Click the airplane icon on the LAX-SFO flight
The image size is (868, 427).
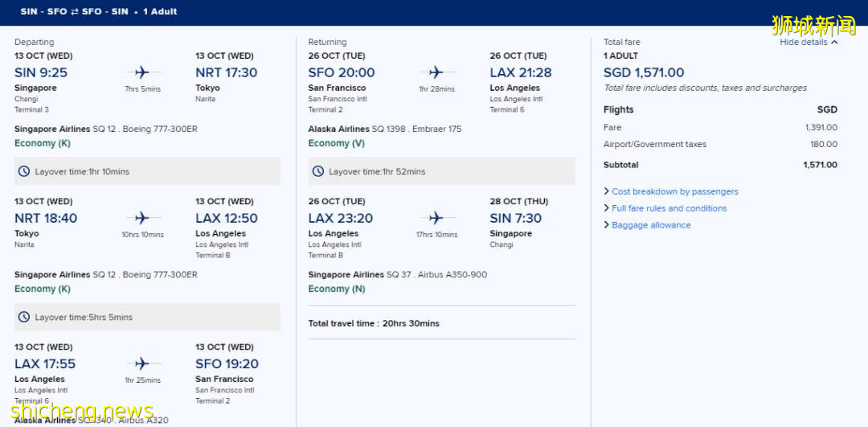pyautogui.click(x=142, y=363)
